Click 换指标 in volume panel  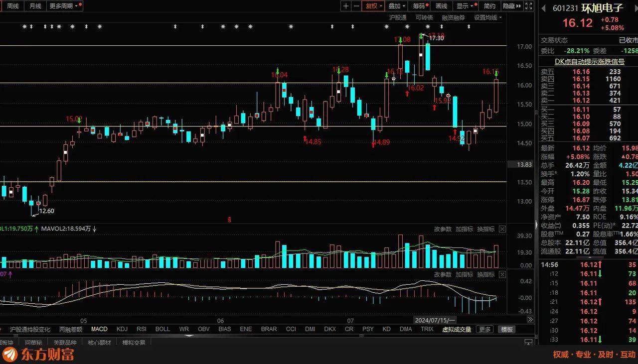(x=485, y=229)
